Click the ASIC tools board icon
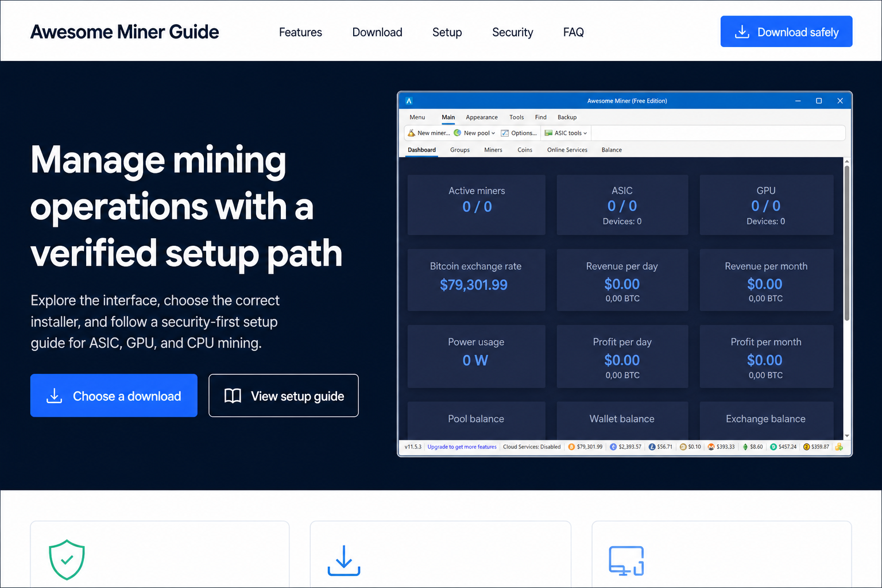882x588 pixels. 548,133
